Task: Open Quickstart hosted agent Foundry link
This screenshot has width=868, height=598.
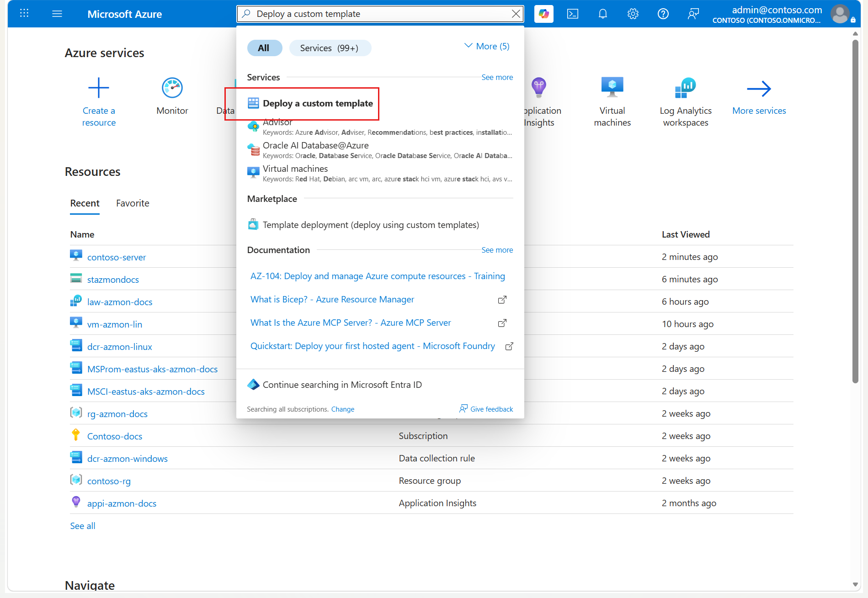Action: [x=373, y=346]
